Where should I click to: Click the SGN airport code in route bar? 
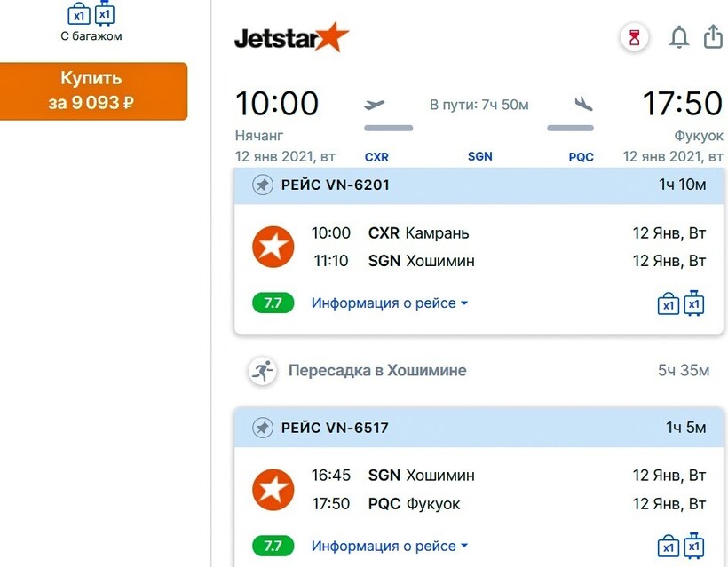click(479, 156)
